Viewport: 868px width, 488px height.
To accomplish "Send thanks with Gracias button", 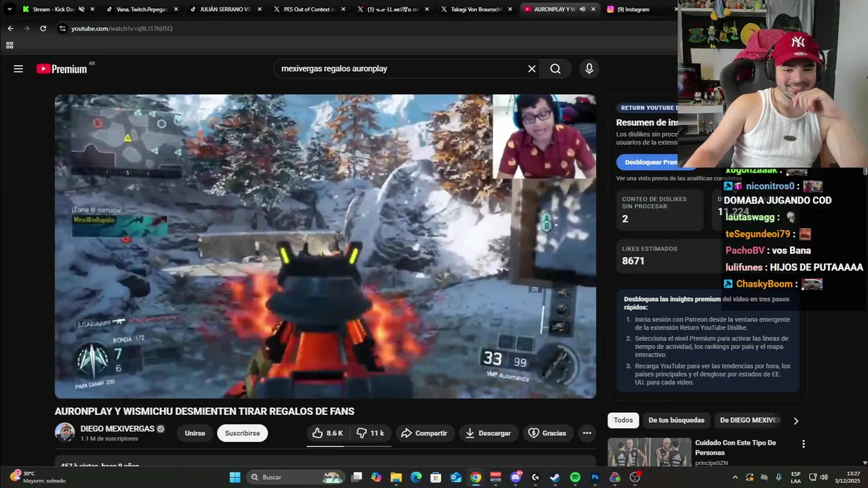I will [547, 433].
